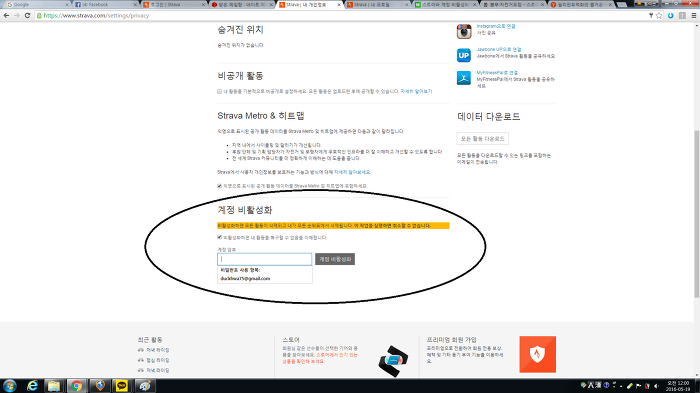Click the Instagram app icon
The width and height of the screenshot is (700, 393).
click(464, 32)
